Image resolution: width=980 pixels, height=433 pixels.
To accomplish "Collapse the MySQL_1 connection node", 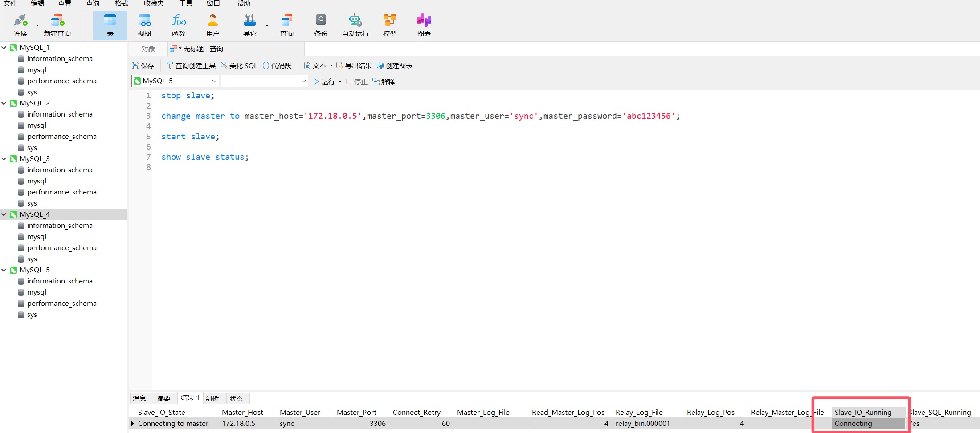I will [4, 47].
